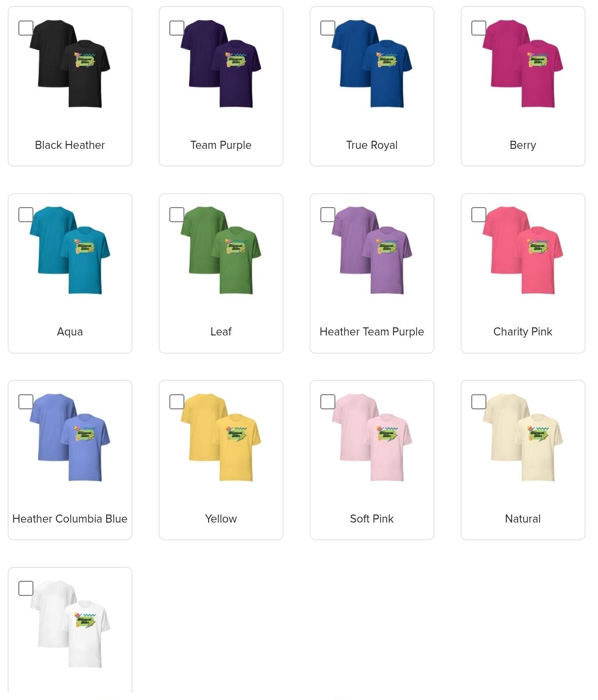This screenshot has width=598, height=700.
Task: Check the Black Heather checkbox
Action: point(26,28)
